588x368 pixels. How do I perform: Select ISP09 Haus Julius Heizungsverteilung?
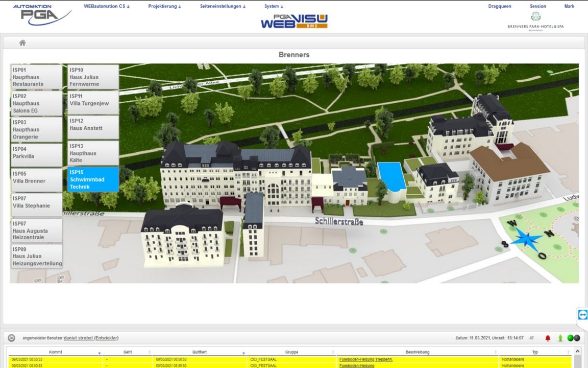pos(36,256)
